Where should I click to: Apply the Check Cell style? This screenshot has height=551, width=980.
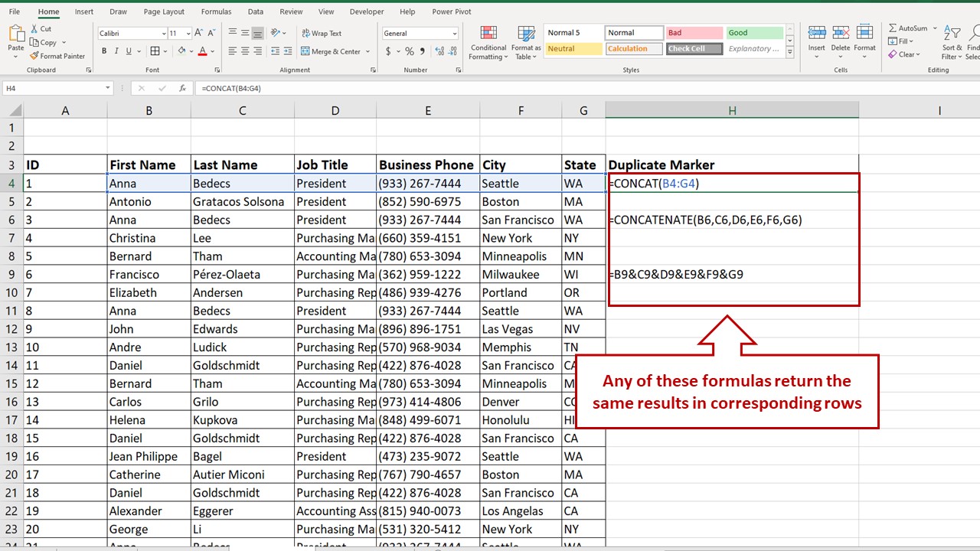[694, 48]
